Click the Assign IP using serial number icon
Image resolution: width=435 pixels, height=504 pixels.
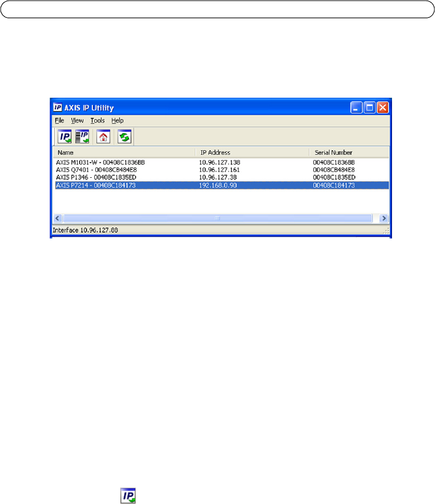click(x=82, y=137)
